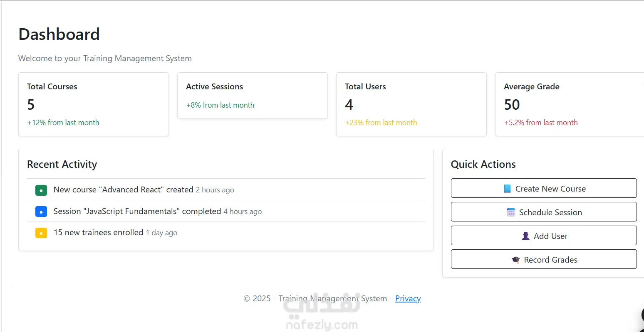Select the "JavaScript Fundamentals" completed activity entry
This screenshot has height=332, width=644.
137,211
